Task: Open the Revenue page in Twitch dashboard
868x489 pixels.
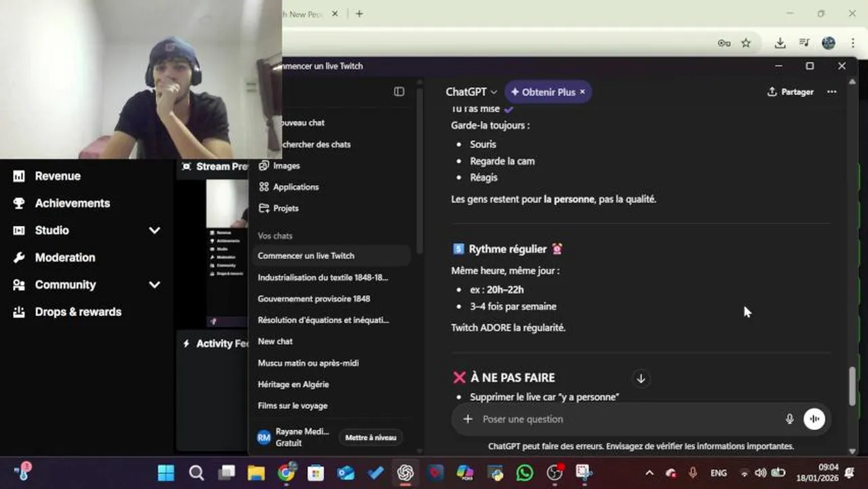Action: [x=58, y=176]
